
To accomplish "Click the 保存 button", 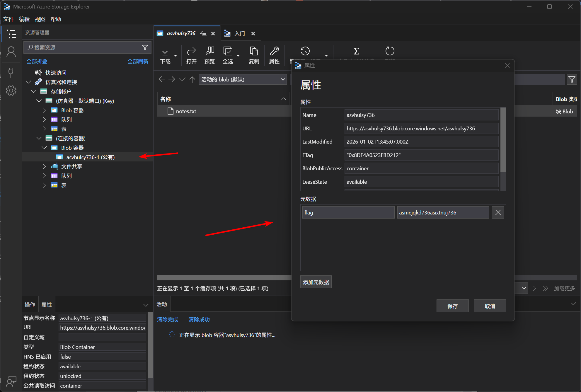I will (x=452, y=306).
